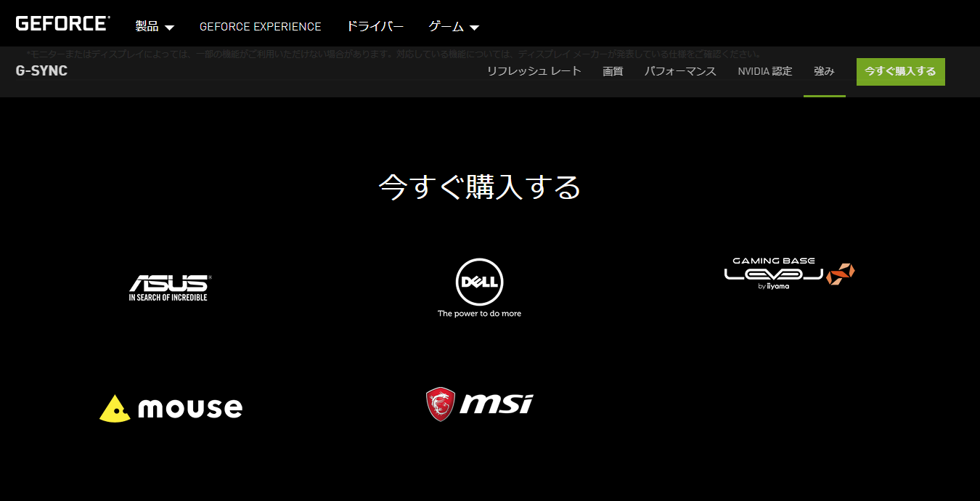Screen dimensions: 980x501
Task: Open the ASUS retailer logo
Action: click(170, 288)
